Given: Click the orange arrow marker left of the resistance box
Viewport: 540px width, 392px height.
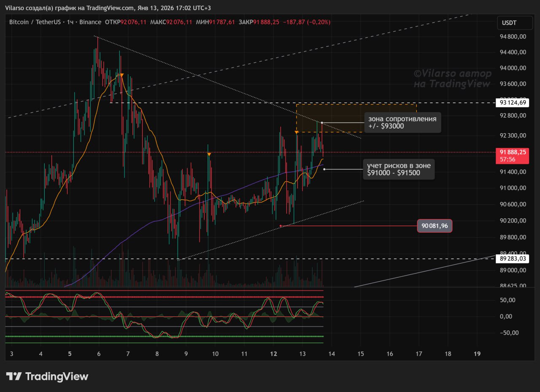Looking at the screenshot, I should (297, 132).
